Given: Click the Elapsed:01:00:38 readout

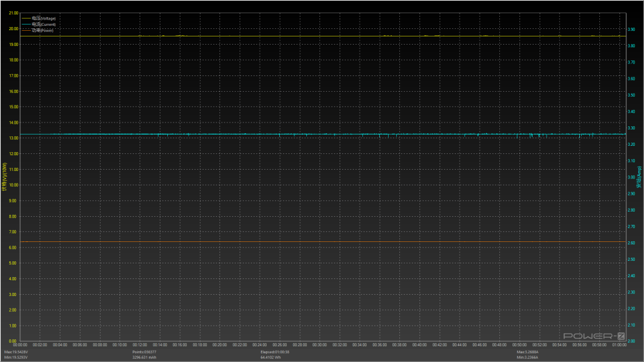Looking at the screenshot, I should (275, 352).
